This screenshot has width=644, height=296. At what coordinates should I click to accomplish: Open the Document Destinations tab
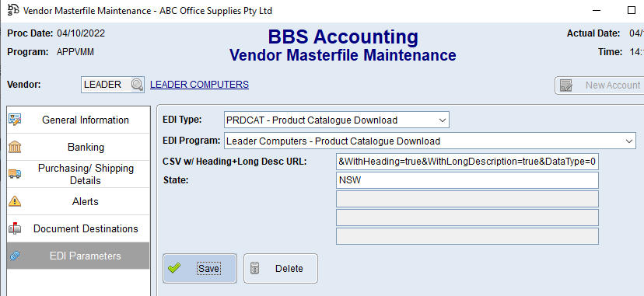79,228
